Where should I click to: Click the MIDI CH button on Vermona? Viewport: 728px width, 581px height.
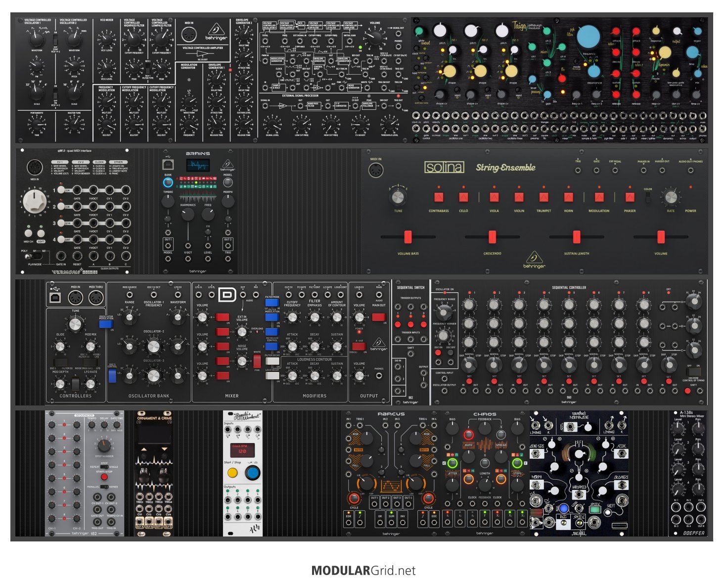point(28,232)
